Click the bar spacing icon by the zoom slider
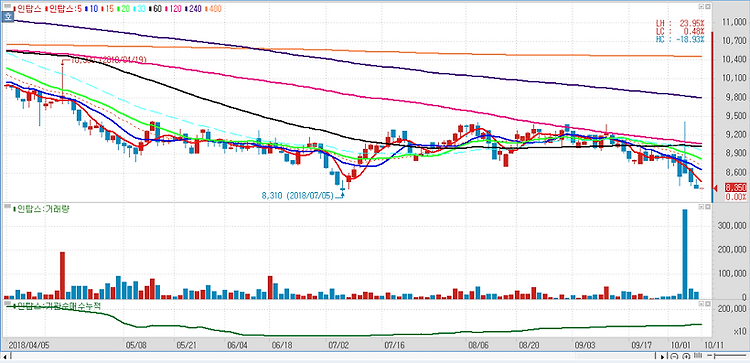 tap(698, 356)
